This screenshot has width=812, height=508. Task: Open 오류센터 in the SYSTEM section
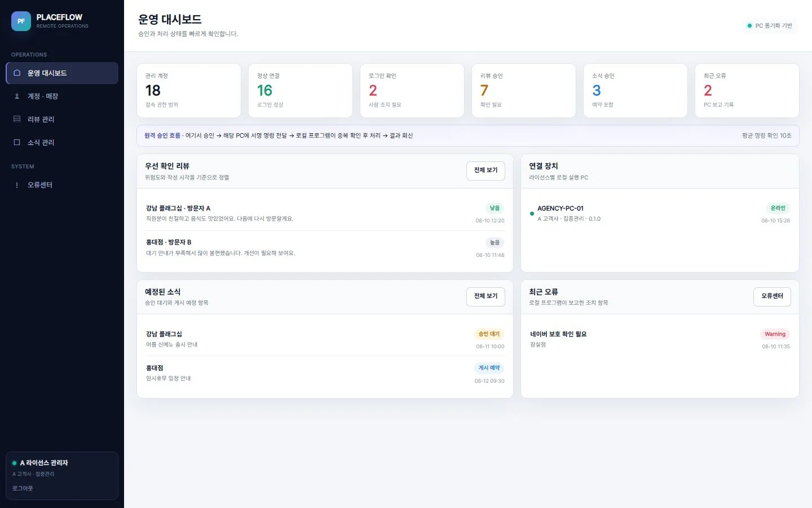pos(62,185)
